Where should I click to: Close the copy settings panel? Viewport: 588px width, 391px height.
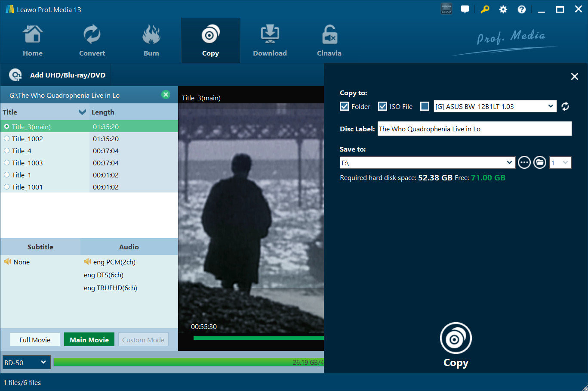(x=575, y=76)
